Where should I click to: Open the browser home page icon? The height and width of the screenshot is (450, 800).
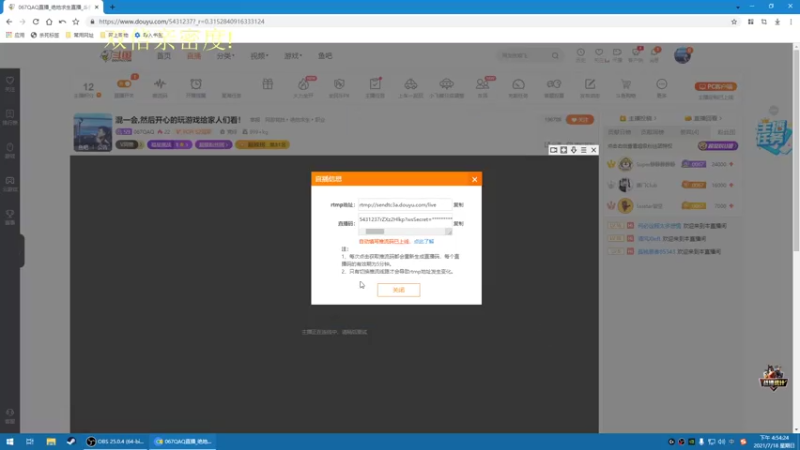49,21
